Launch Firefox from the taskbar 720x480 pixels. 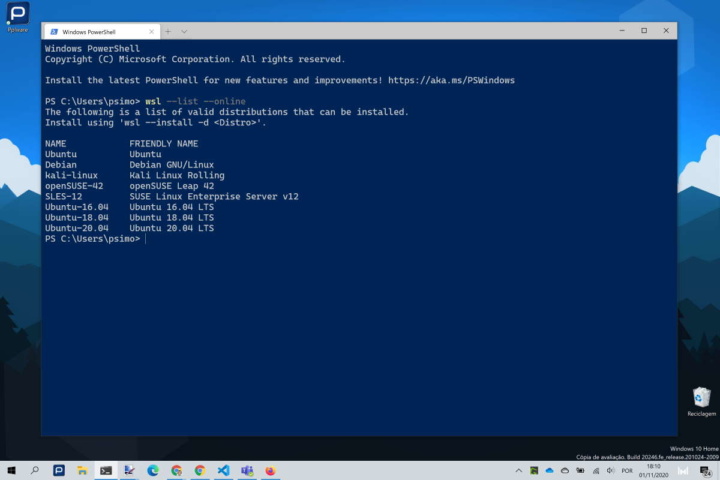coord(270,470)
